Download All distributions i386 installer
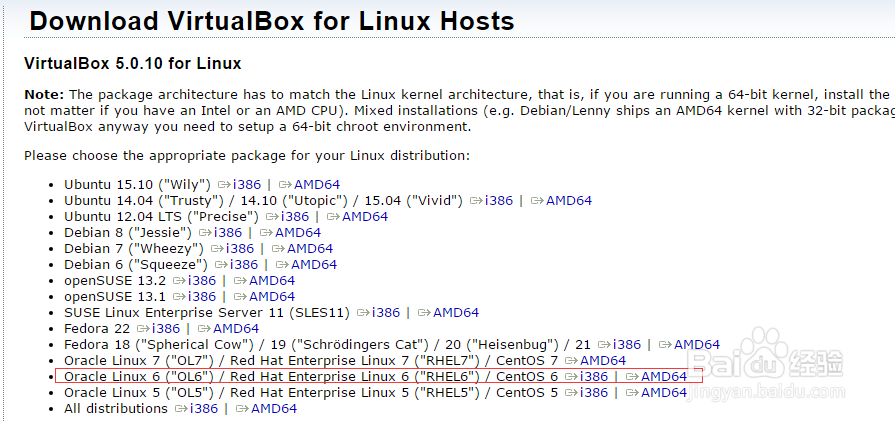This screenshot has width=895, height=422. (x=204, y=408)
